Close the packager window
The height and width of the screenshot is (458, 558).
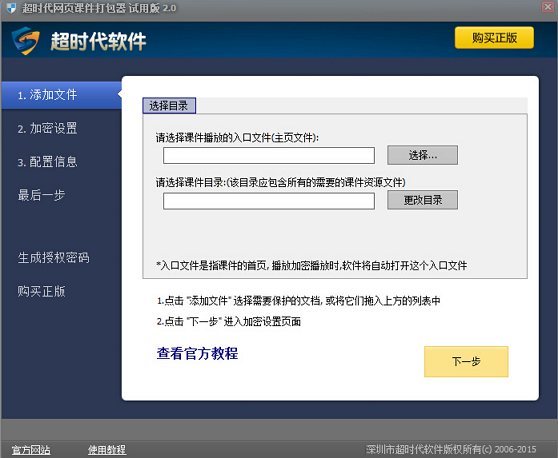point(548,7)
